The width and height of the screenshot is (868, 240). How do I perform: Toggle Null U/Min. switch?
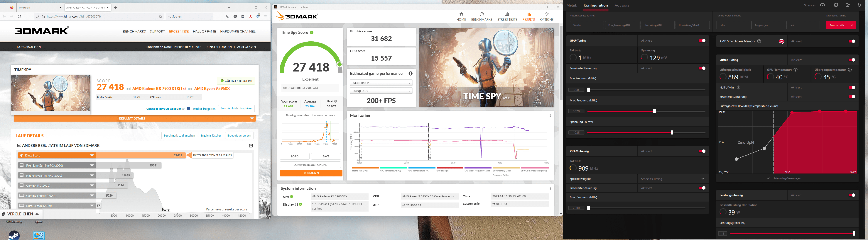[x=852, y=88]
